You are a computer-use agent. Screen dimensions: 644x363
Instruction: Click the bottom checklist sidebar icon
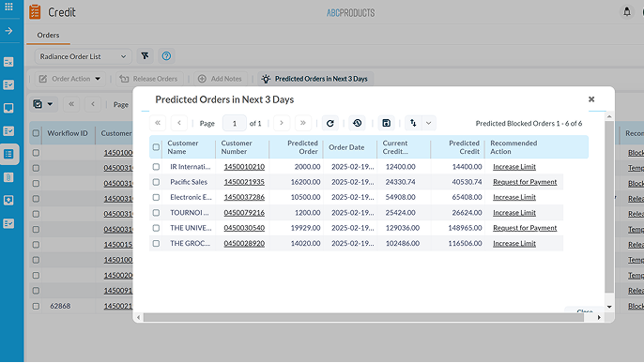[8, 223]
